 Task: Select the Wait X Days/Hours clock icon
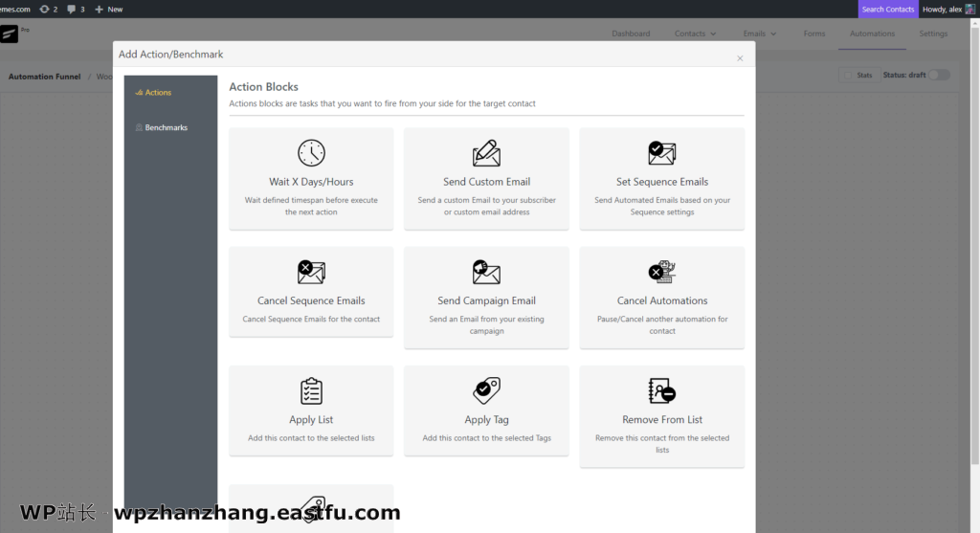(x=311, y=153)
